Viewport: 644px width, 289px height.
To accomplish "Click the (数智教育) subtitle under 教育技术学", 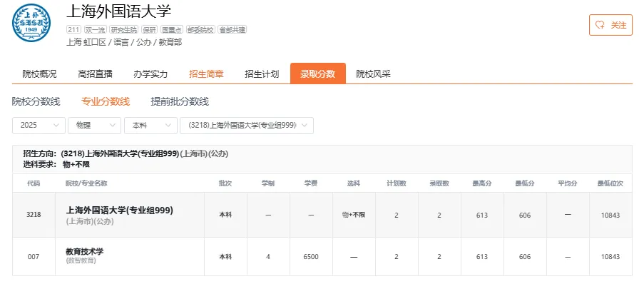I will pos(81,260).
